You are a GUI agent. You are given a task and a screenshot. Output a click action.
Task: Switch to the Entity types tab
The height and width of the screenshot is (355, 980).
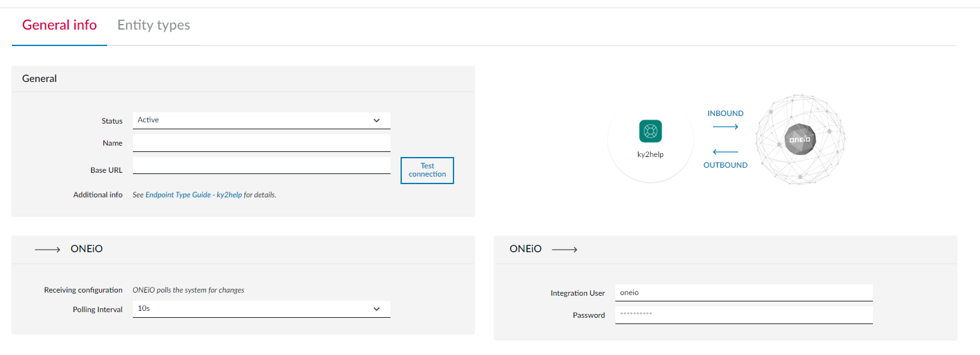154,25
